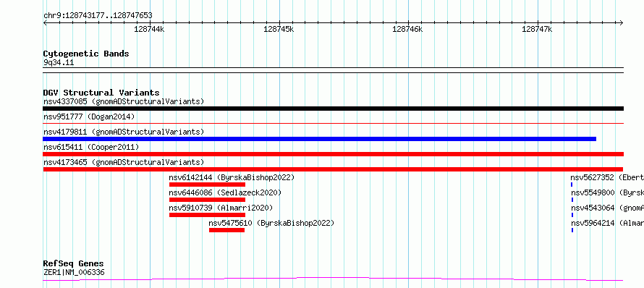
Task: Open the nsv615411 (Cooper2011) label
Action: (x=91, y=147)
